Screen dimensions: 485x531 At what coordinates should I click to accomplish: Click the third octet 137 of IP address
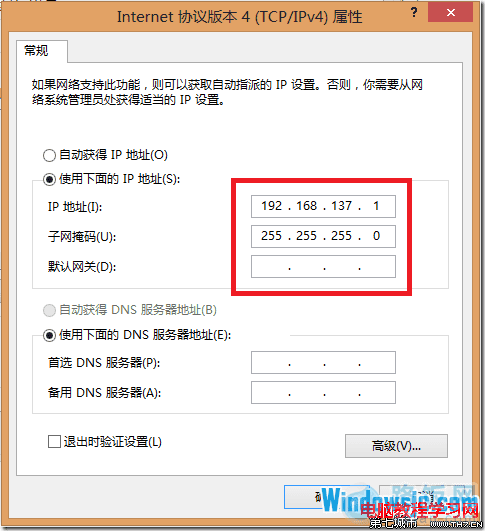tap(341, 206)
